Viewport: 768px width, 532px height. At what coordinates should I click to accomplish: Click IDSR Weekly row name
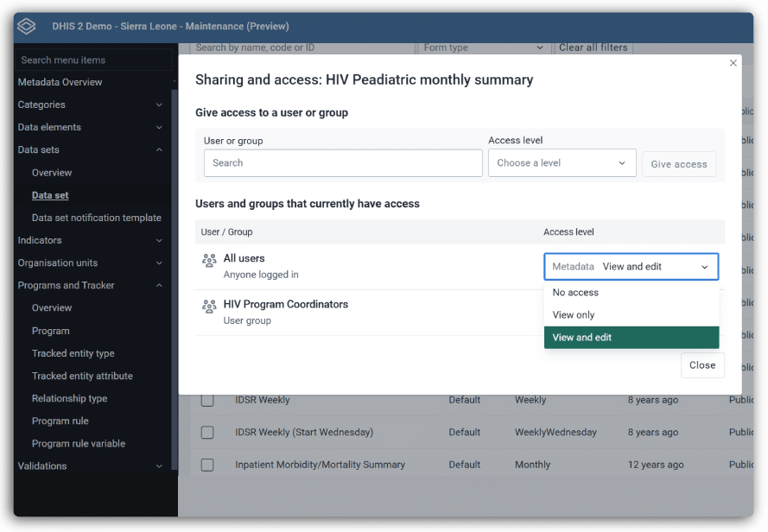(x=263, y=400)
